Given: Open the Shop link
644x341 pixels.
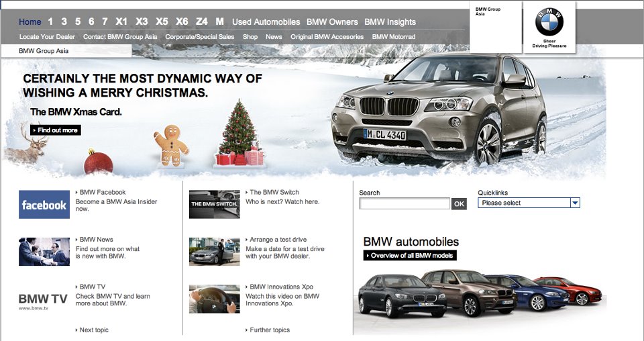Looking at the screenshot, I should pyautogui.click(x=250, y=36).
